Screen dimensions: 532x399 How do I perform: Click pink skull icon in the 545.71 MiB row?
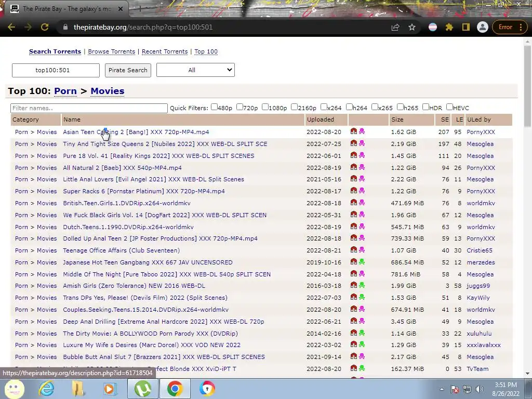click(362, 227)
